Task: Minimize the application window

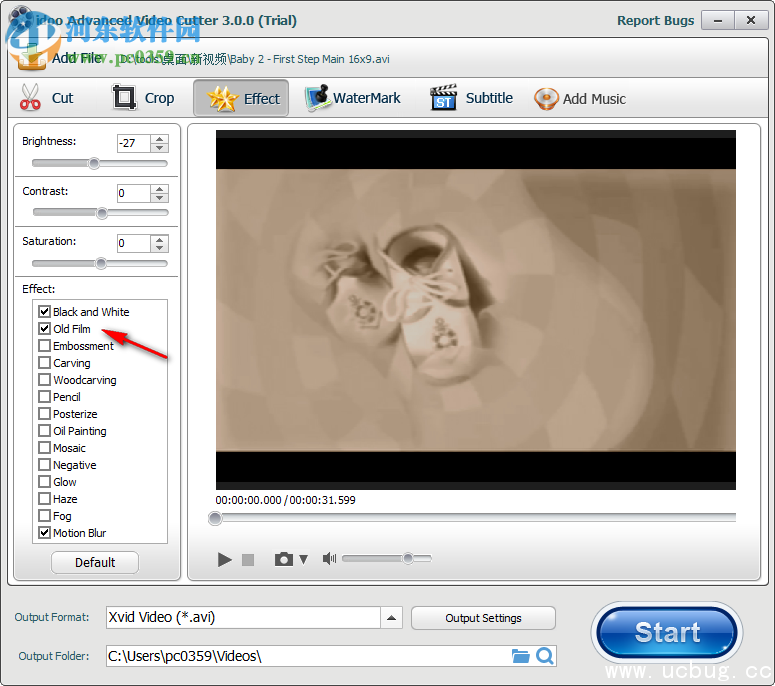Action: (718, 20)
